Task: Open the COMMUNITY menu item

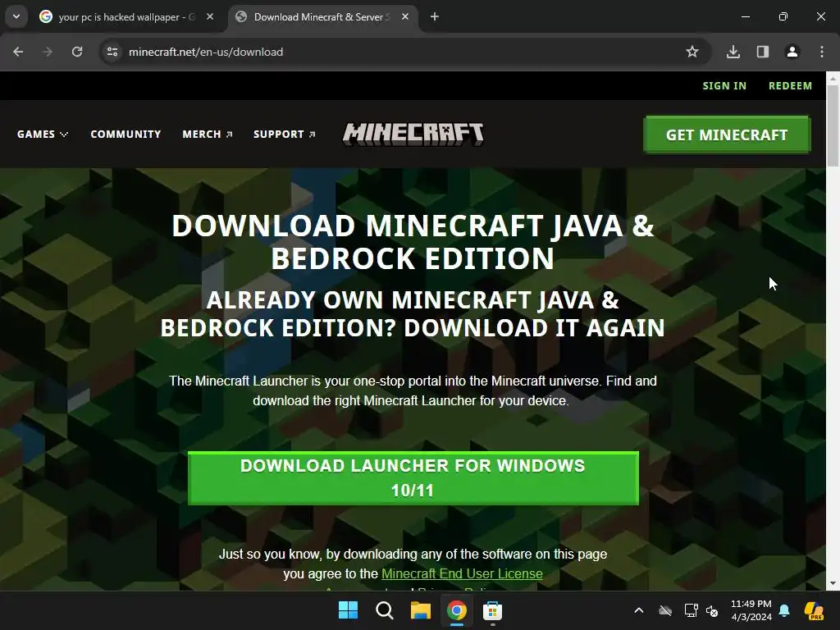Action: point(126,134)
